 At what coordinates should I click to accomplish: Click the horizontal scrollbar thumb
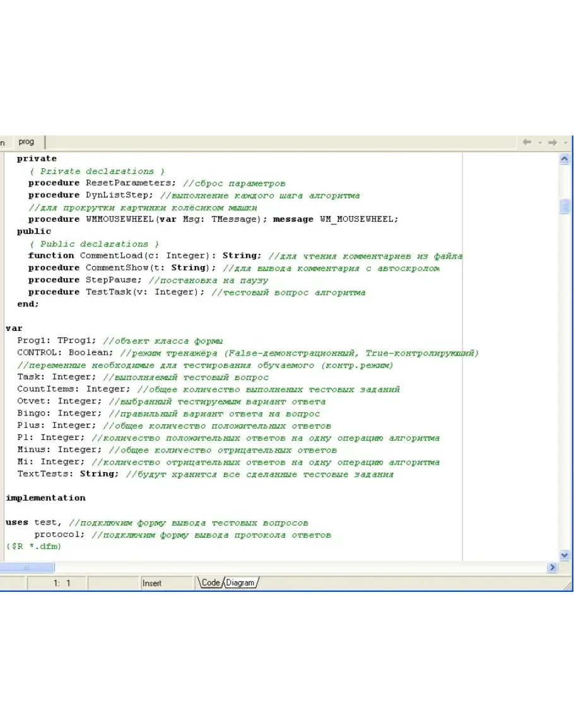coord(25,567)
